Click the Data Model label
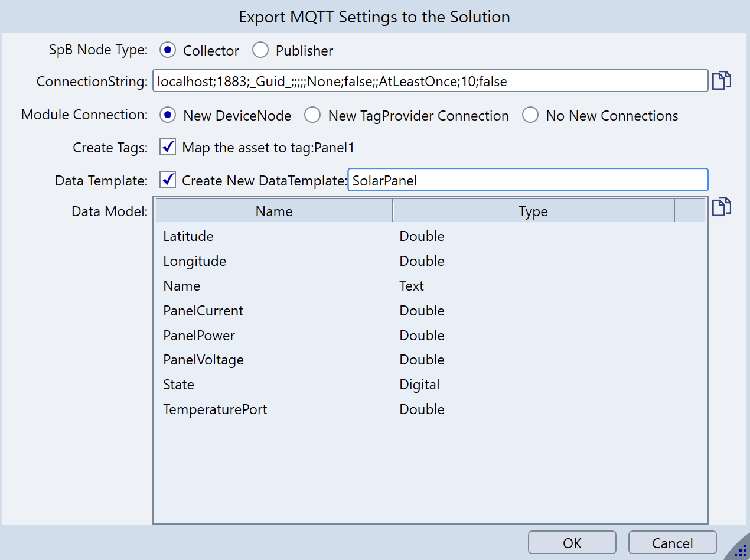The image size is (750, 560). tap(110, 211)
